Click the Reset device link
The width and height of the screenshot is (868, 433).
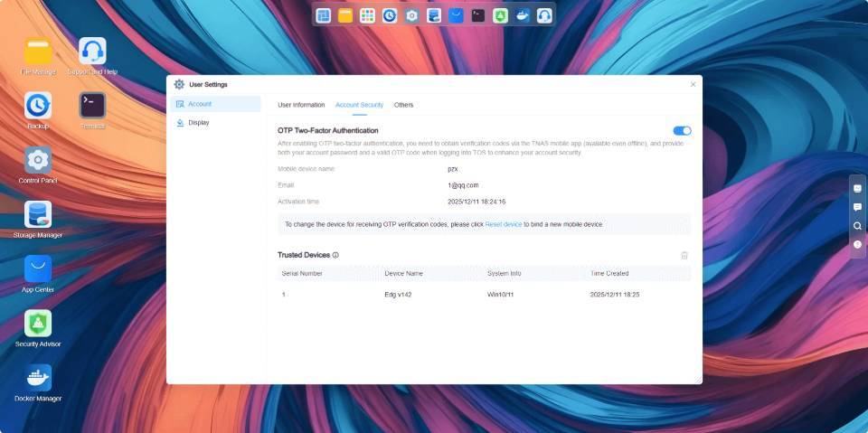click(x=504, y=224)
